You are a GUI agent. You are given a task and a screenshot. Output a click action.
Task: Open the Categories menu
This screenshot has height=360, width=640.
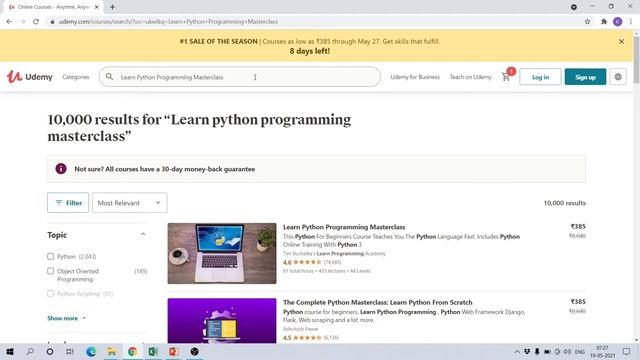[76, 77]
